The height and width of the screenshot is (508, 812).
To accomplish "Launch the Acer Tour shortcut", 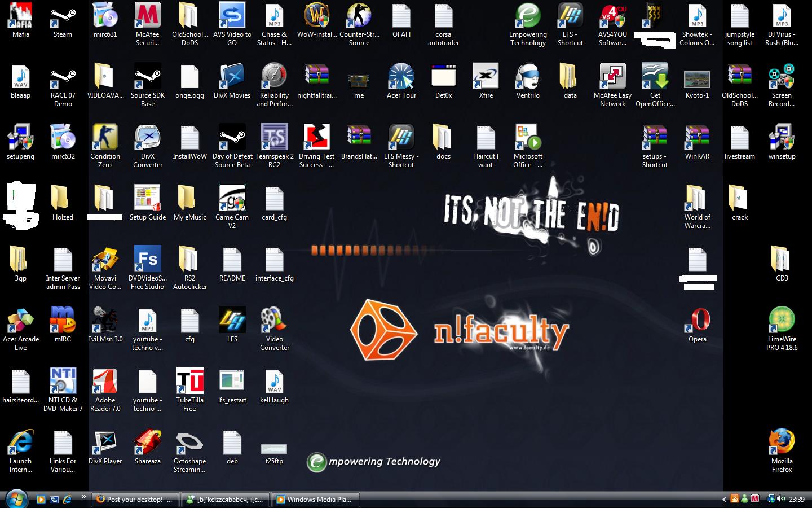I will coord(401,81).
